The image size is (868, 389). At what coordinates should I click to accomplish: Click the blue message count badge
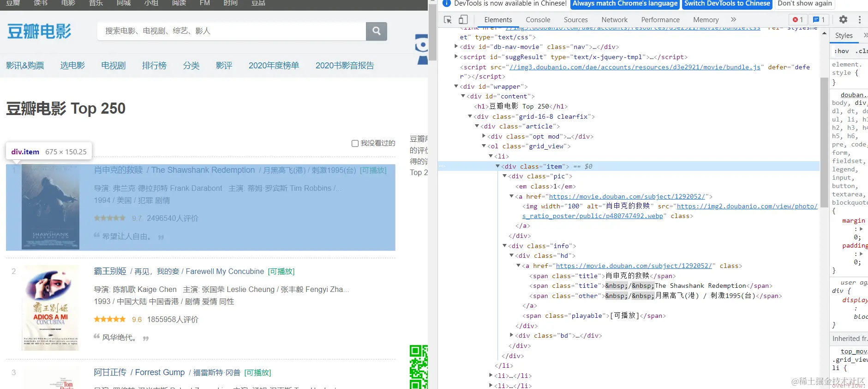[819, 19]
